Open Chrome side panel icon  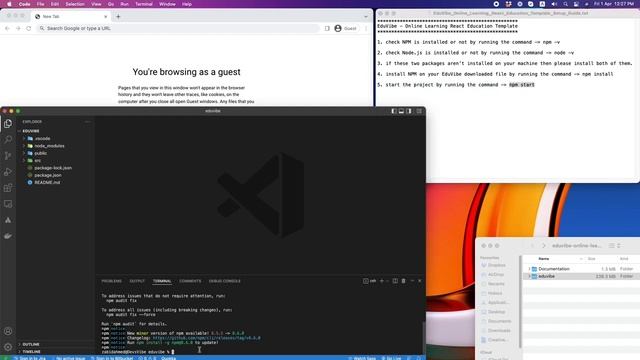coord(327,28)
